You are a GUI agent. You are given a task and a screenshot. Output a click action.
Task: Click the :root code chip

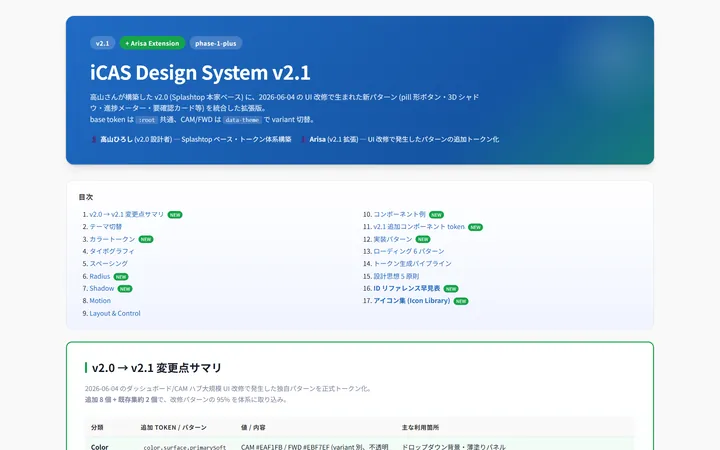(147, 120)
